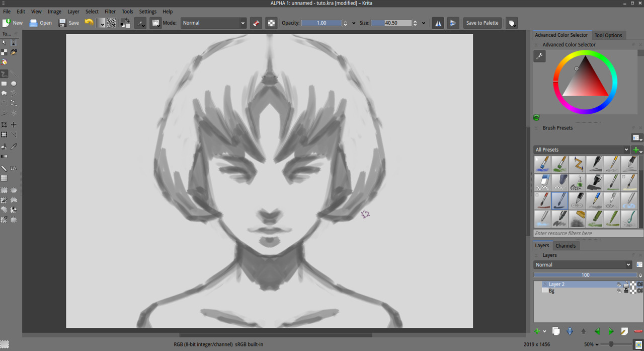Switch to the Channels tab

[565, 246]
